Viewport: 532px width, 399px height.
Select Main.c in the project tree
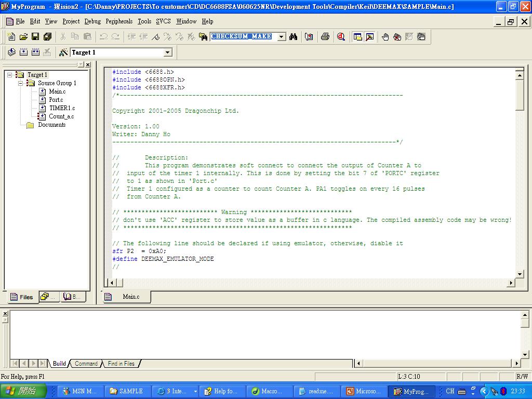point(57,91)
